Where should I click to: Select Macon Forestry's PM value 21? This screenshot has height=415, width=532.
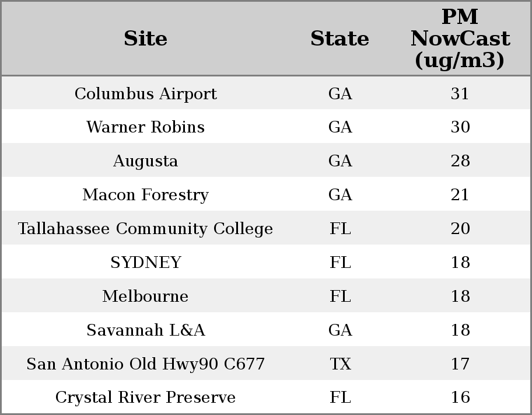460,195
